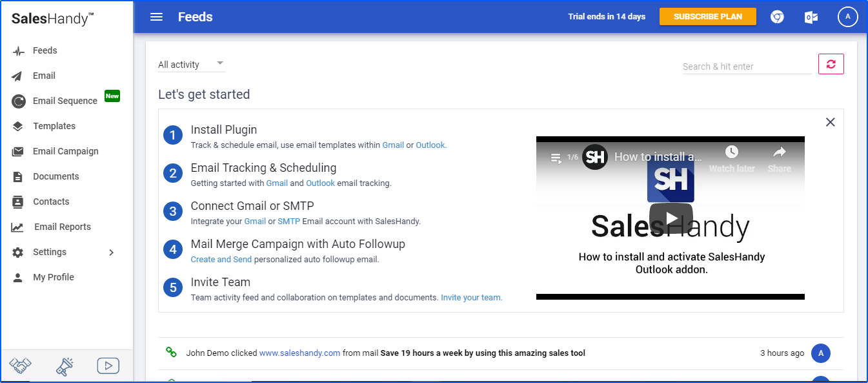The width and height of the screenshot is (868, 383).
Task: Click the handshake partner icon at bottom left
Action: (x=20, y=366)
